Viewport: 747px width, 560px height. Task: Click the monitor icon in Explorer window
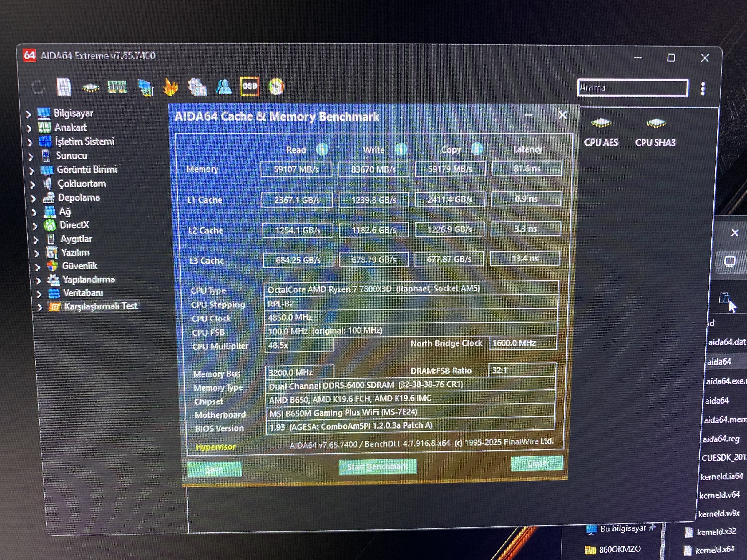point(729,262)
